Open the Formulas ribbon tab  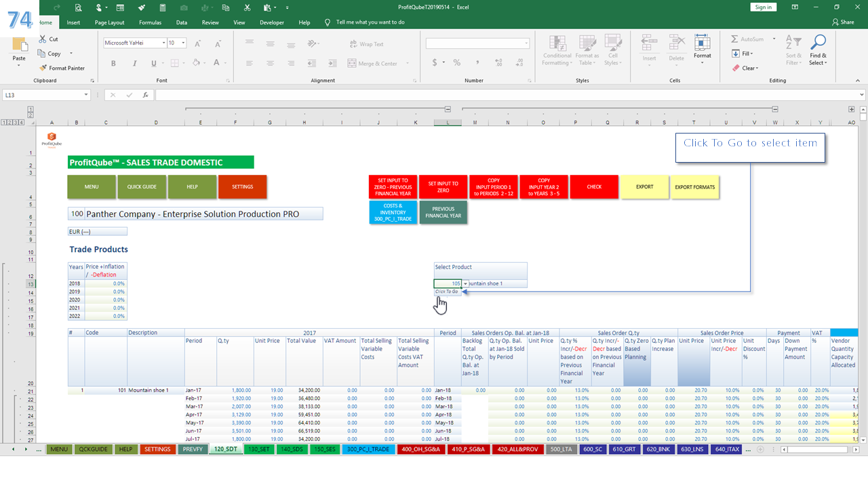click(x=150, y=22)
